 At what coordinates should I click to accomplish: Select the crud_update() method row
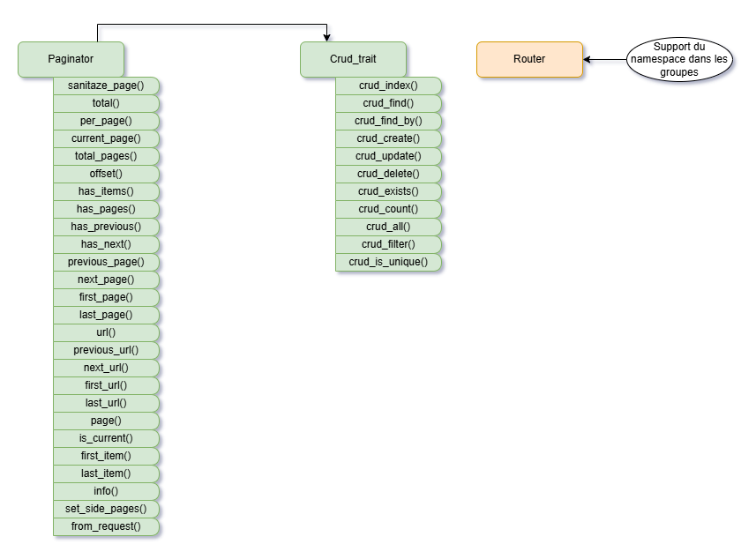point(388,156)
